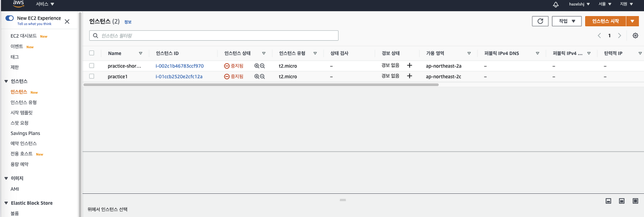Maximize the details panel layout icon
This screenshot has height=217, width=644.
click(x=634, y=201)
